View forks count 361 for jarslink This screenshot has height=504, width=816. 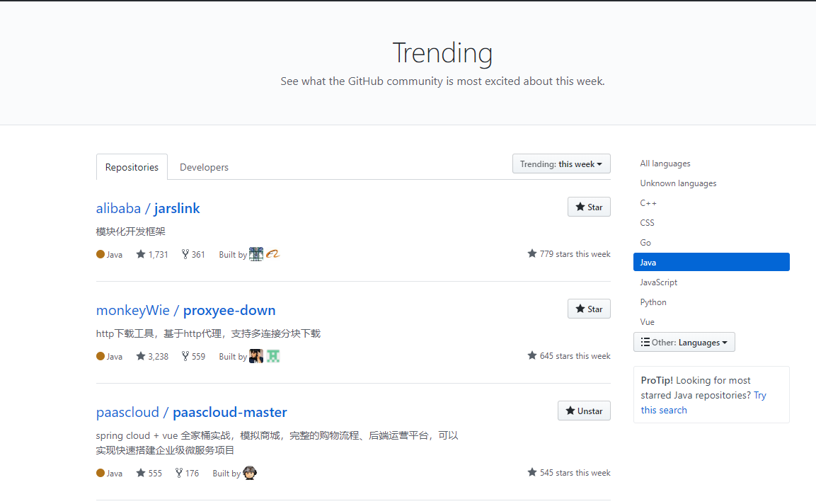193,255
